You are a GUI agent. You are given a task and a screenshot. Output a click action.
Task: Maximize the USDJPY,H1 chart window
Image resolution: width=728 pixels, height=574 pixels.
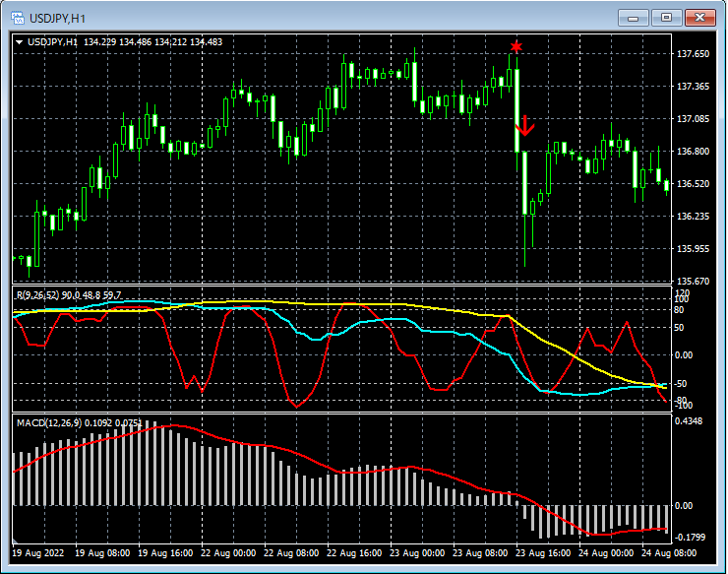pos(668,18)
